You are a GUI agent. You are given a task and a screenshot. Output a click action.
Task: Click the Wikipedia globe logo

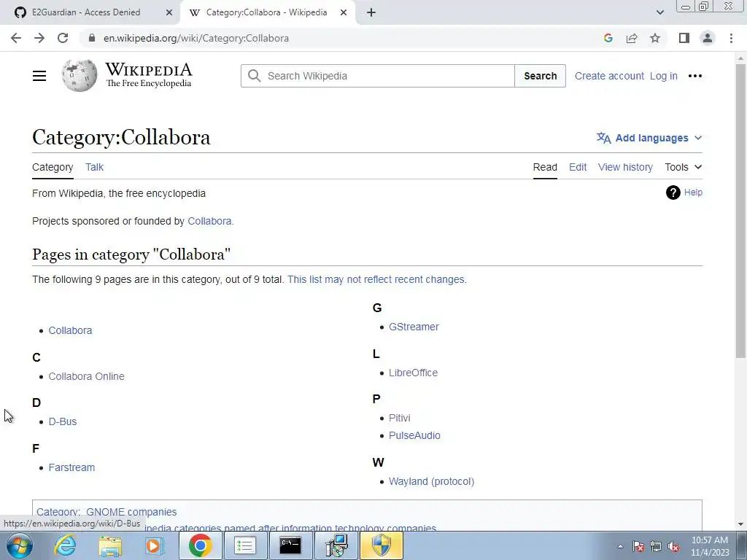click(x=79, y=75)
